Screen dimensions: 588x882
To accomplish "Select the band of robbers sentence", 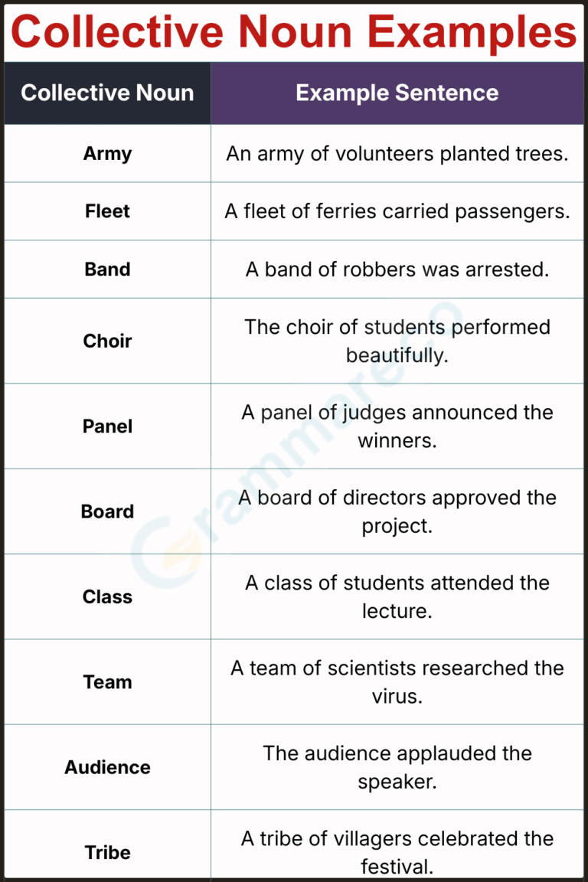I will point(397,269).
